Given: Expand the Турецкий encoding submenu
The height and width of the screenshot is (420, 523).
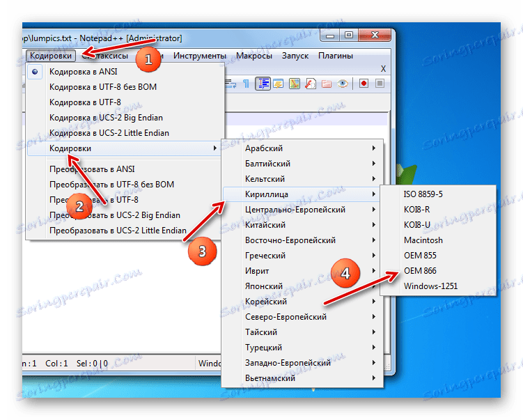Looking at the screenshot, I should coord(302,348).
